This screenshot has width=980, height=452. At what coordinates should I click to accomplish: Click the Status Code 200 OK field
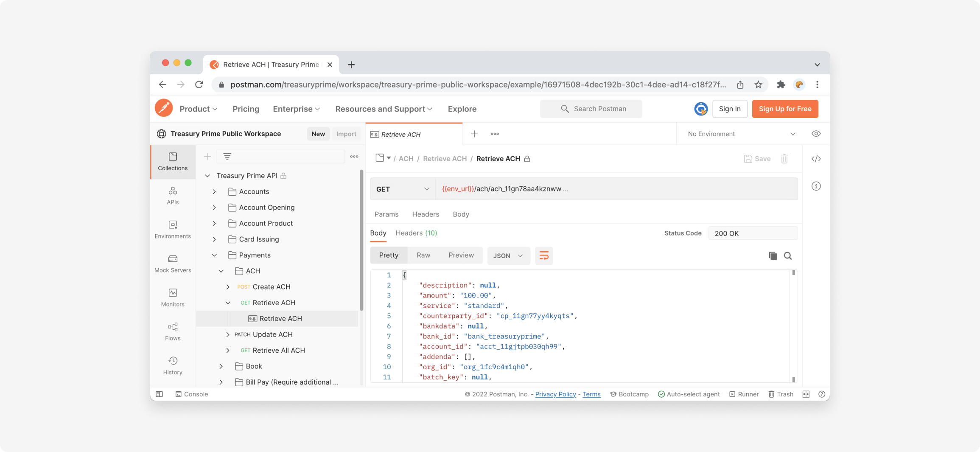[753, 233]
